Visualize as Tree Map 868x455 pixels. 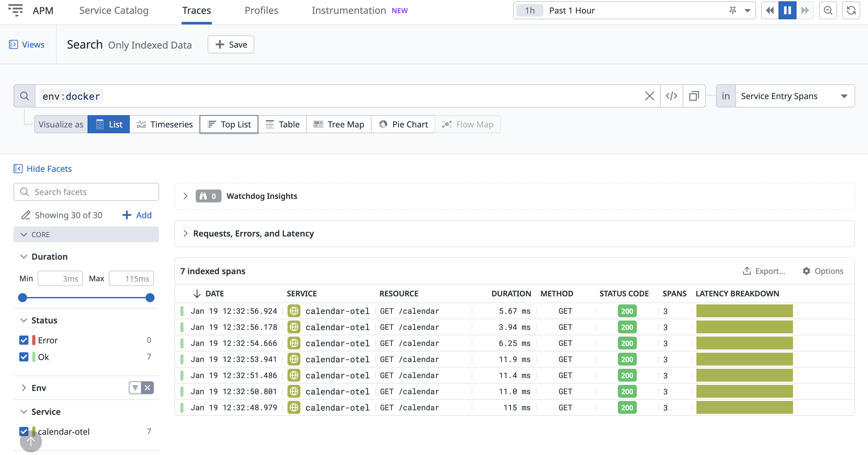click(x=339, y=124)
